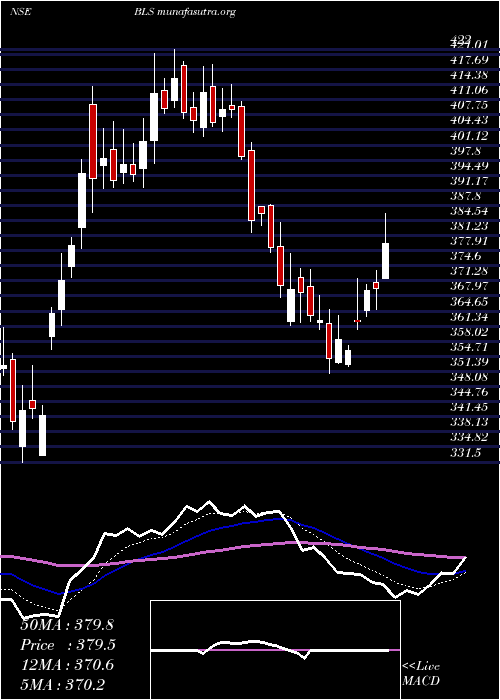Viewport: 500px width, 700px height.
Task: Click the 391.17 price axis label
Action: [469, 181]
